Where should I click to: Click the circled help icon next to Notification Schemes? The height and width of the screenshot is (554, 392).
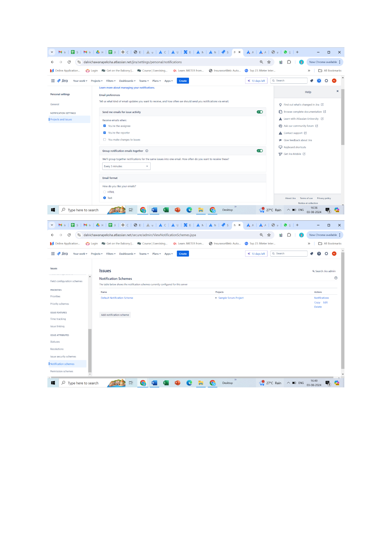[336, 278]
